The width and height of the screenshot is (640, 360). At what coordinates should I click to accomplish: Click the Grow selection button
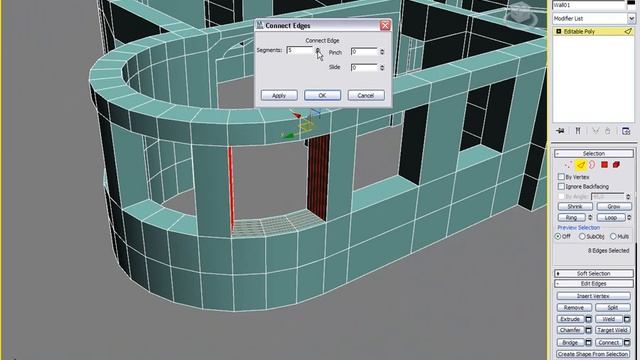tap(614, 207)
